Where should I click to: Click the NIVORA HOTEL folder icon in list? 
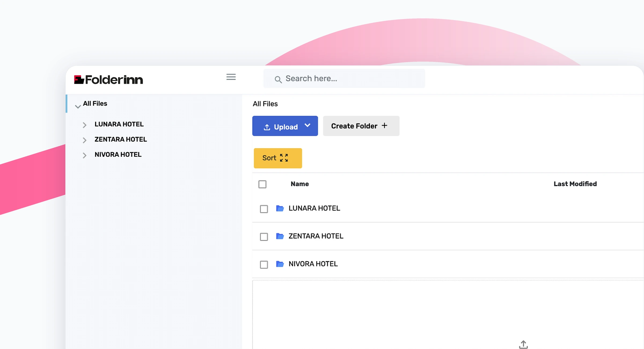pyautogui.click(x=280, y=264)
